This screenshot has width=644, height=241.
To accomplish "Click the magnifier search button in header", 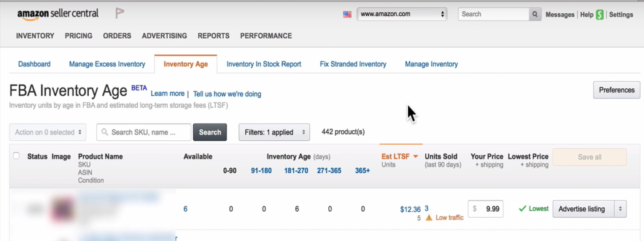I will coord(535,14).
